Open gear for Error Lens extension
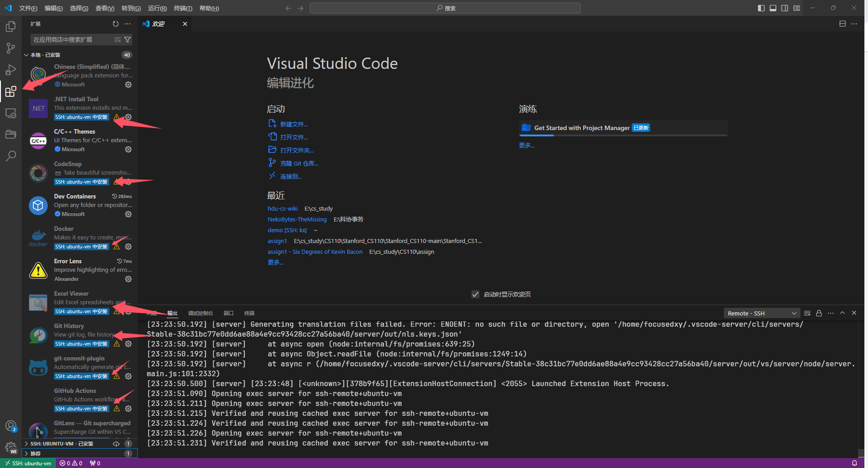The height and width of the screenshot is (468, 868). tap(128, 279)
